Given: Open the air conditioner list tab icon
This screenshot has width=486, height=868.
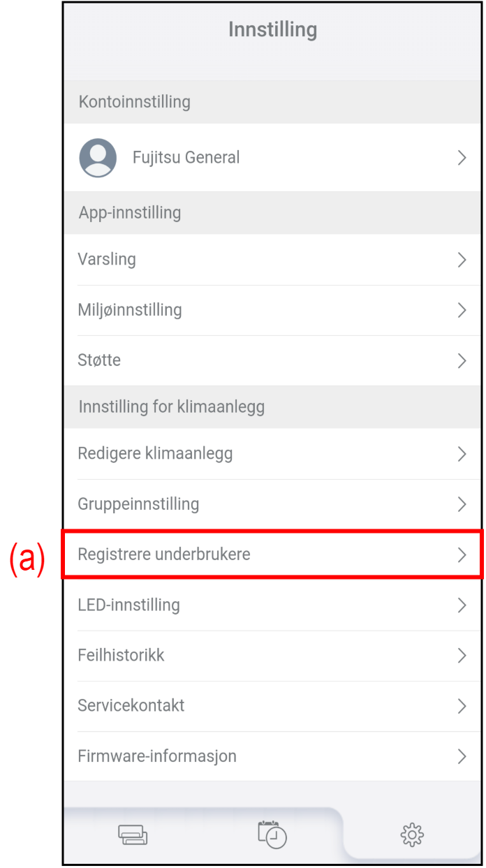Looking at the screenshot, I should [x=133, y=834].
